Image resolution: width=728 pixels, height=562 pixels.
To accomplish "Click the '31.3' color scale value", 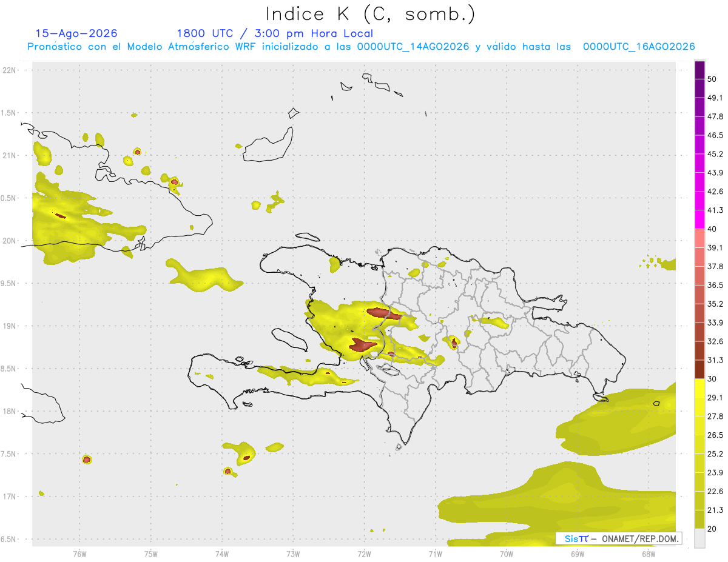I will pyautogui.click(x=715, y=360).
